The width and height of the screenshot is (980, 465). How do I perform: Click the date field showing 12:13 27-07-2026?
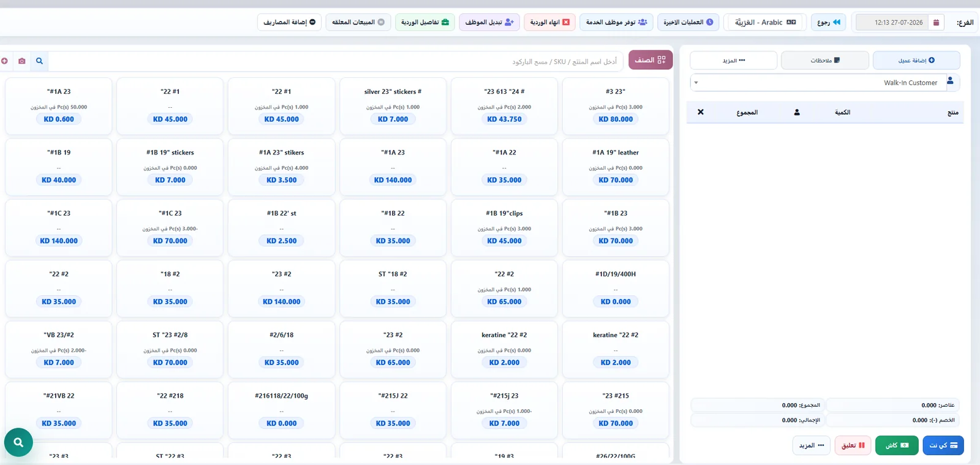coord(892,23)
